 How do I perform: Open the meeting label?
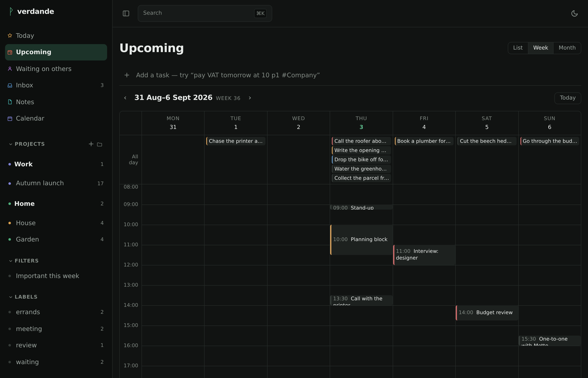tap(56, 329)
